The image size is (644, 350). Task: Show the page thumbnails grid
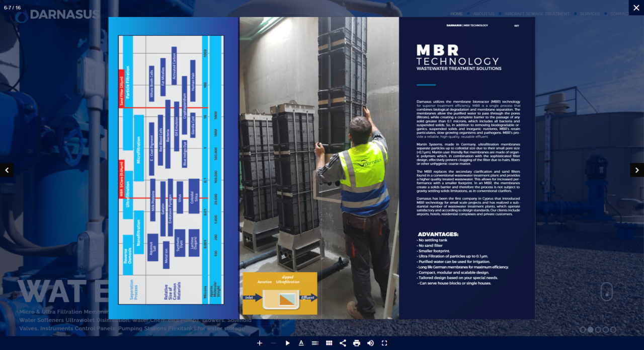tap(329, 343)
